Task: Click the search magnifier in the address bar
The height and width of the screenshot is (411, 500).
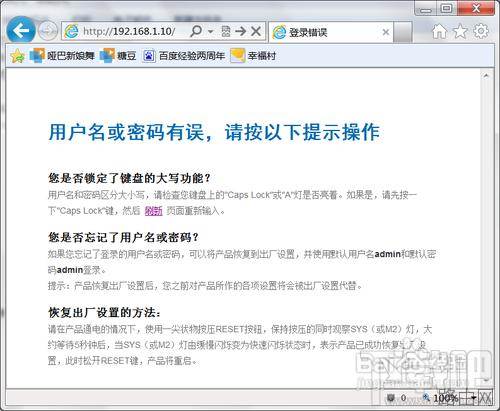Action: [x=196, y=32]
